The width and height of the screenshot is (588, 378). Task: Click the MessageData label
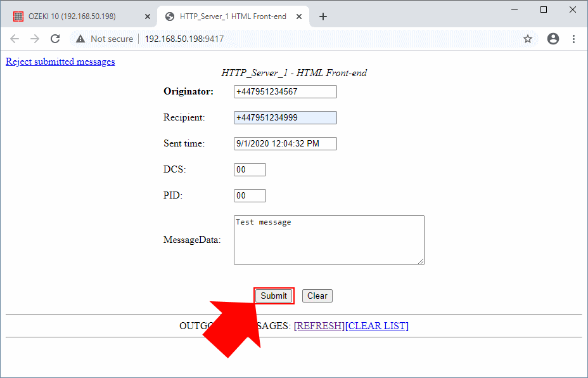[x=192, y=240]
